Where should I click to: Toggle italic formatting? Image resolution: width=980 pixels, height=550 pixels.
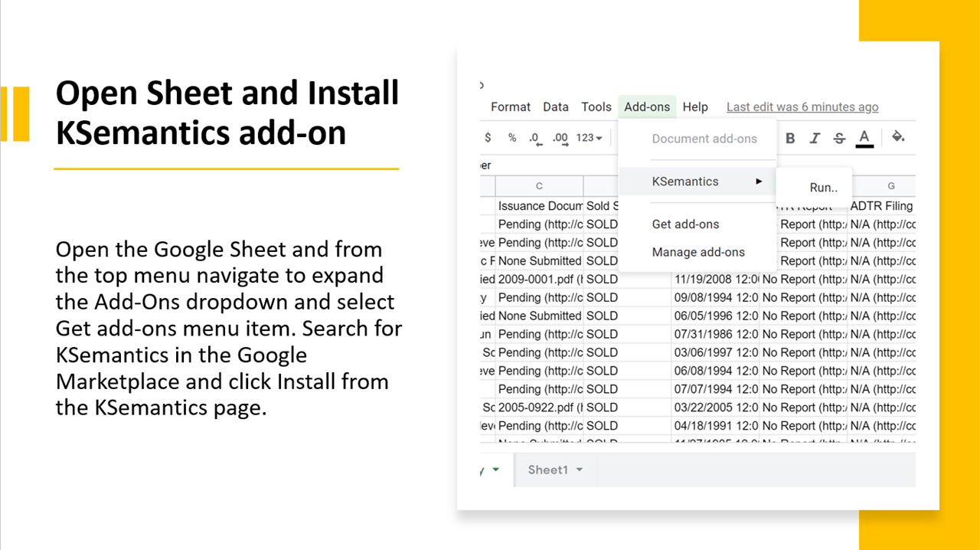click(x=815, y=138)
